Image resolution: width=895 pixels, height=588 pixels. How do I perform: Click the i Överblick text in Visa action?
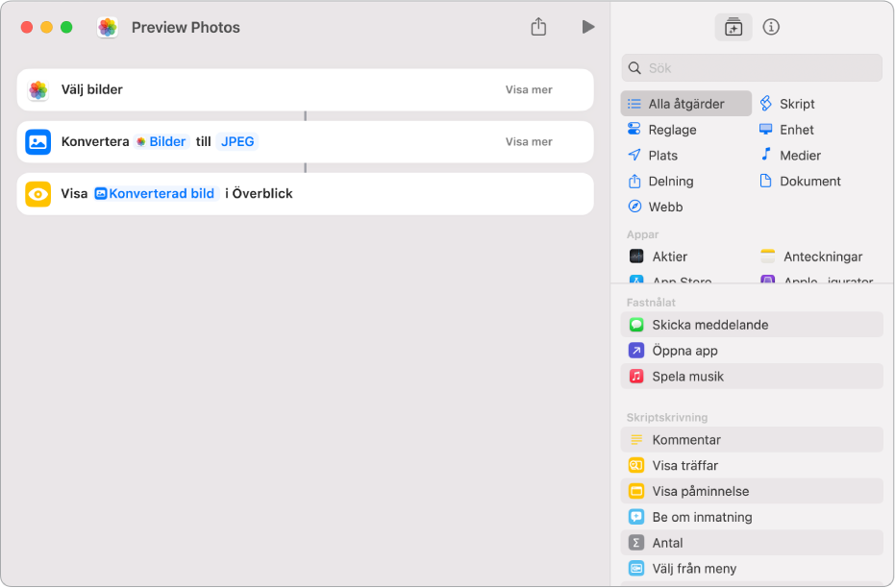[259, 193]
